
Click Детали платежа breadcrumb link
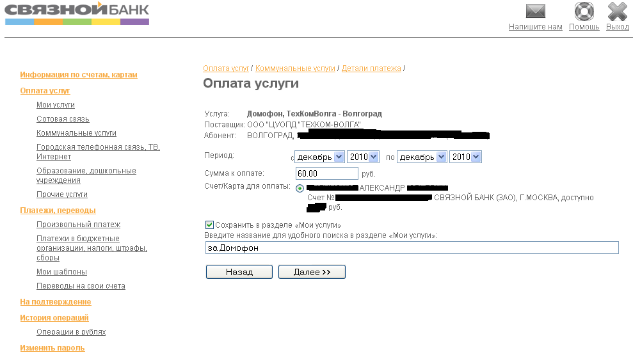click(371, 68)
